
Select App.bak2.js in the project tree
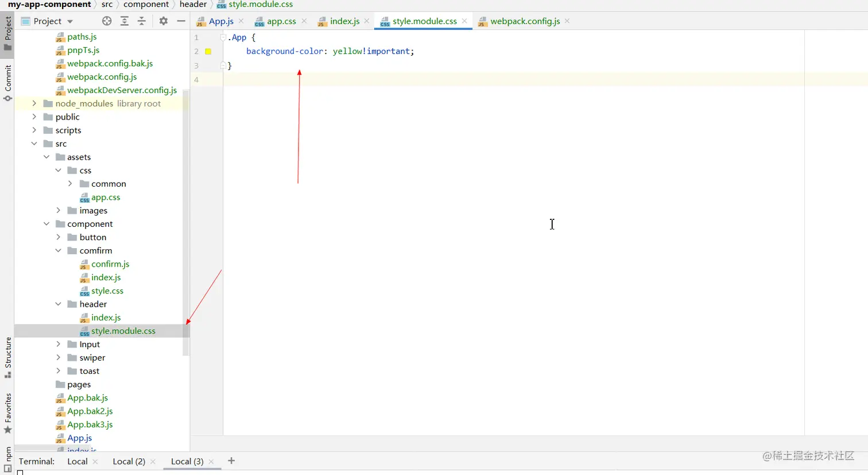[90, 411]
